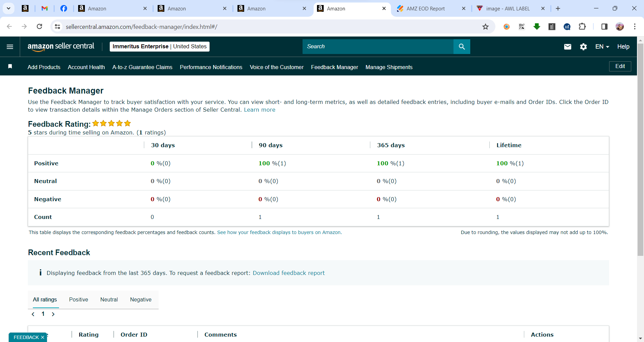644x342 pixels.
Task: Click the bookmark flag icon in navigation bar
Action: [x=10, y=67]
